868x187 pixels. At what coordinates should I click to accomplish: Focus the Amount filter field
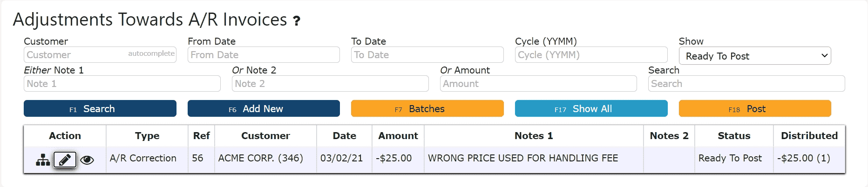(x=538, y=83)
